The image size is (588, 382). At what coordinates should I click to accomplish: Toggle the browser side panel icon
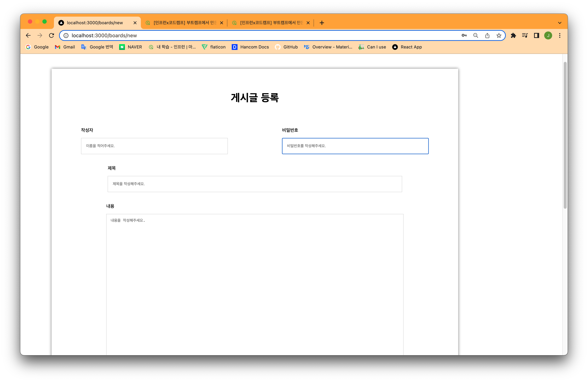point(536,35)
